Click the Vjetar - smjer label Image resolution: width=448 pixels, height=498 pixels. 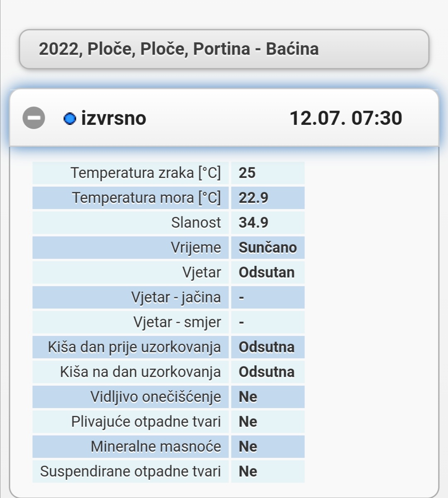pos(177,322)
